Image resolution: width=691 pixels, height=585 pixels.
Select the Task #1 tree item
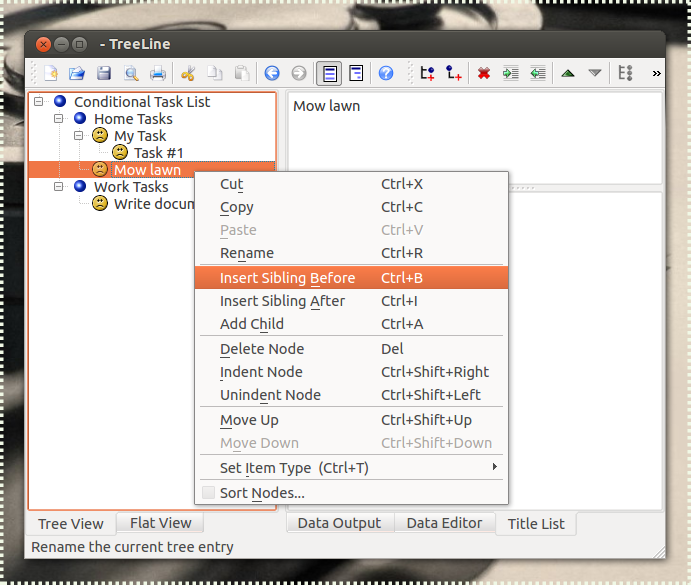click(x=158, y=153)
